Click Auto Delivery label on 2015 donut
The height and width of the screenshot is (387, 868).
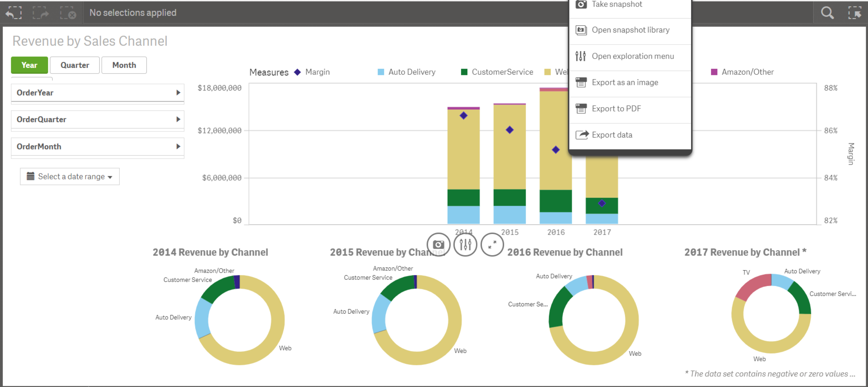click(351, 311)
